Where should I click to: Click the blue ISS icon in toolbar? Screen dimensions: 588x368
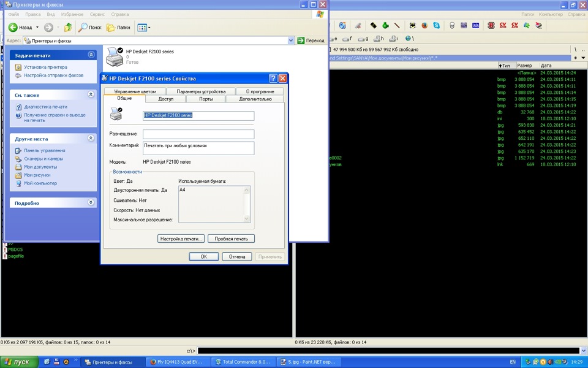[475, 26]
